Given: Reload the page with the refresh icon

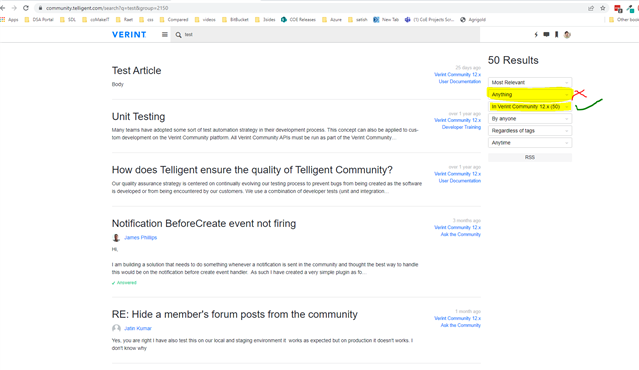Looking at the screenshot, I should click(26, 8).
